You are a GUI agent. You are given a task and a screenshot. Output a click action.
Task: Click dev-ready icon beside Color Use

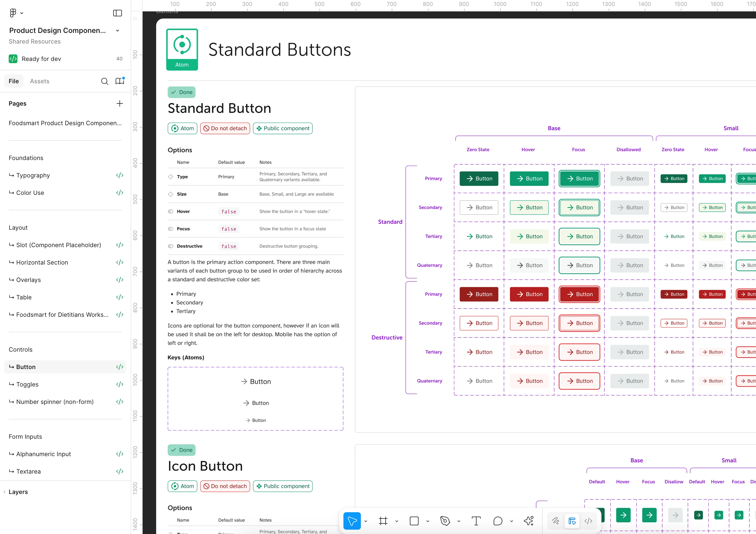[119, 193]
